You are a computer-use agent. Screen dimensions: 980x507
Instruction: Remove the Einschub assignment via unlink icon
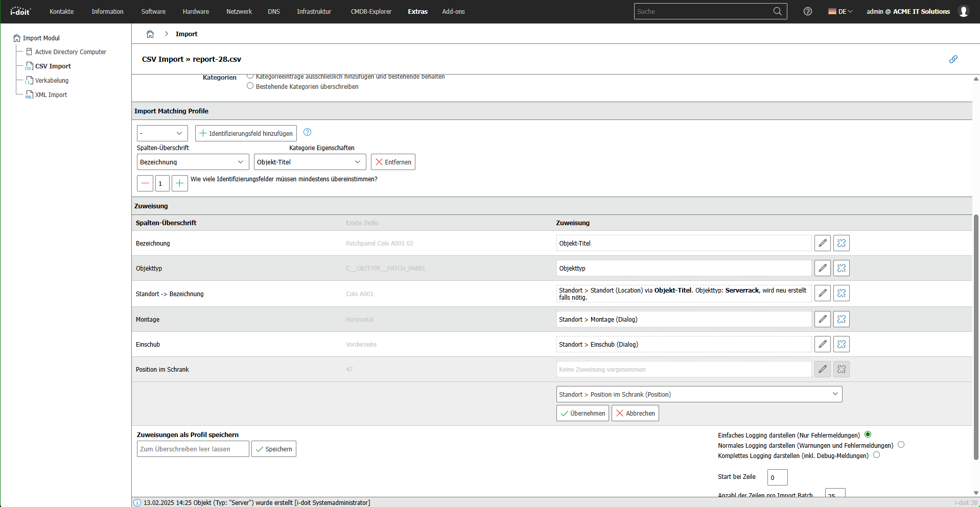[x=841, y=344]
